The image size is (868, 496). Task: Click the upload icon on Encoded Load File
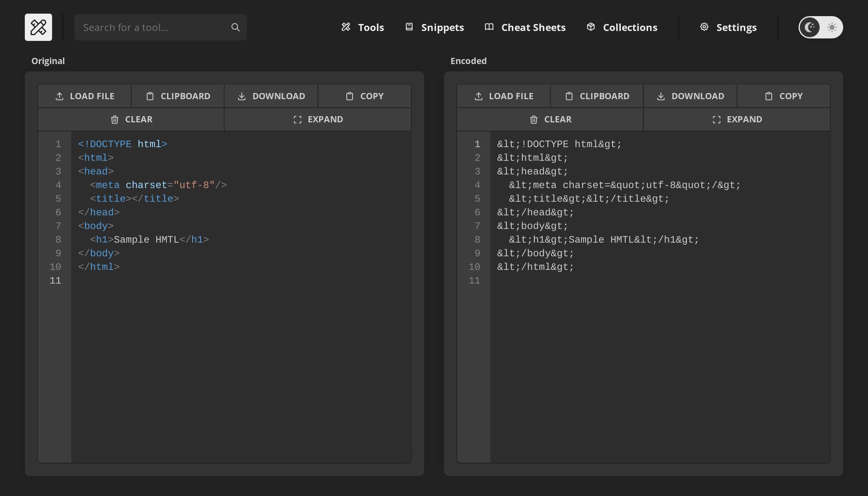478,95
